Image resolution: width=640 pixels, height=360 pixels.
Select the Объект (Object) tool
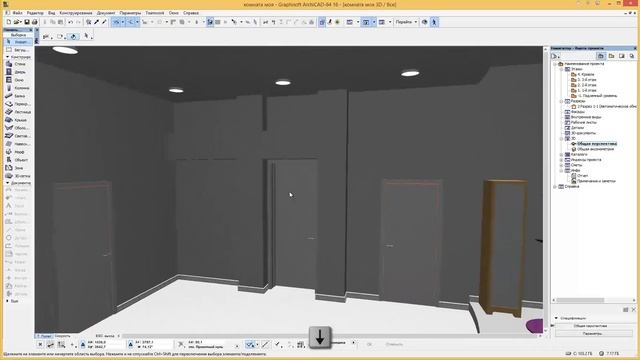coord(16,160)
